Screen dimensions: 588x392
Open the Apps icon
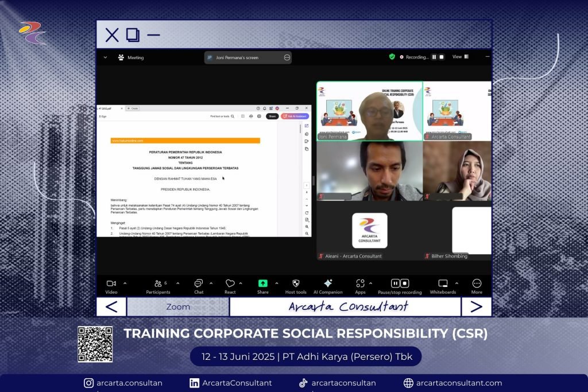(360, 284)
